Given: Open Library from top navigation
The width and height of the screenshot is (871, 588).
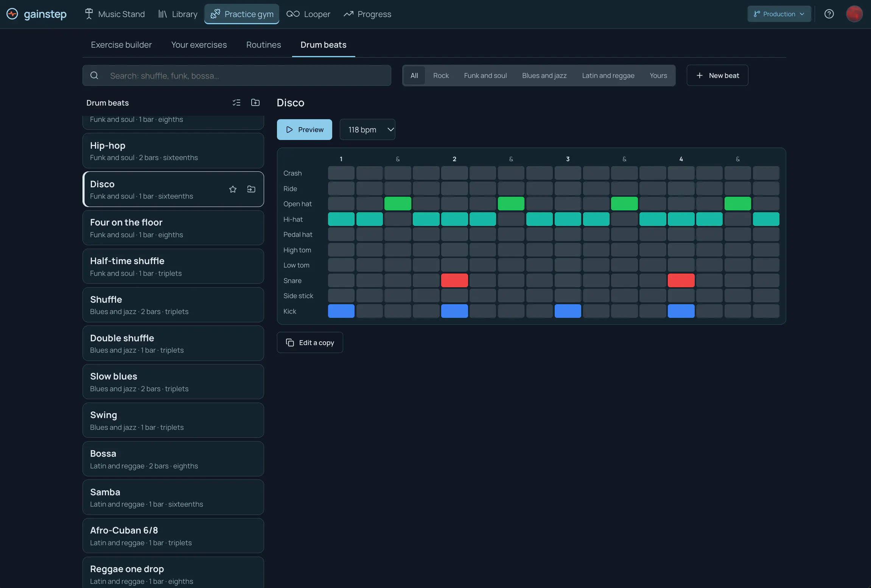Looking at the screenshot, I should (177, 14).
